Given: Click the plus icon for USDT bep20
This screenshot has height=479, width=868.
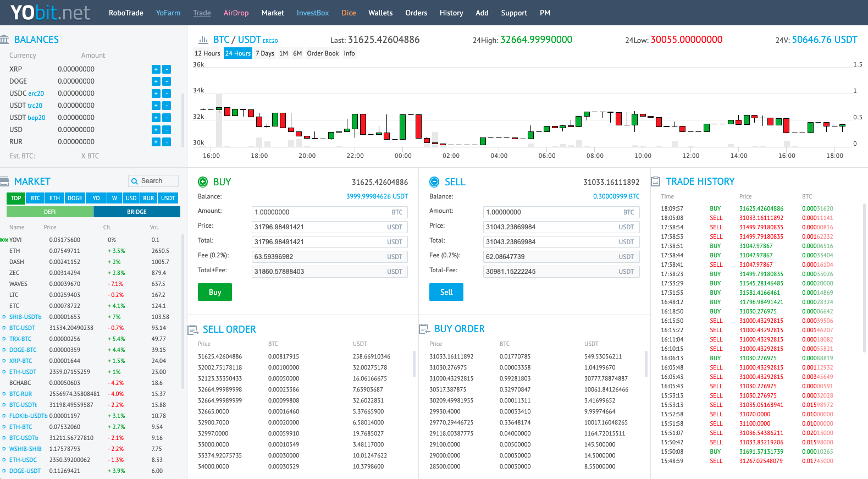Looking at the screenshot, I should click(x=156, y=118).
